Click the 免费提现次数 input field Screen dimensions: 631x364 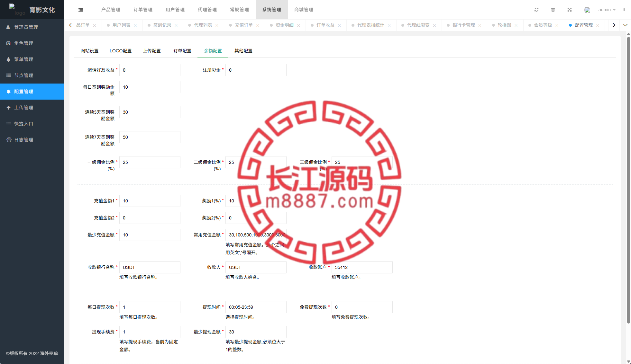(362, 307)
